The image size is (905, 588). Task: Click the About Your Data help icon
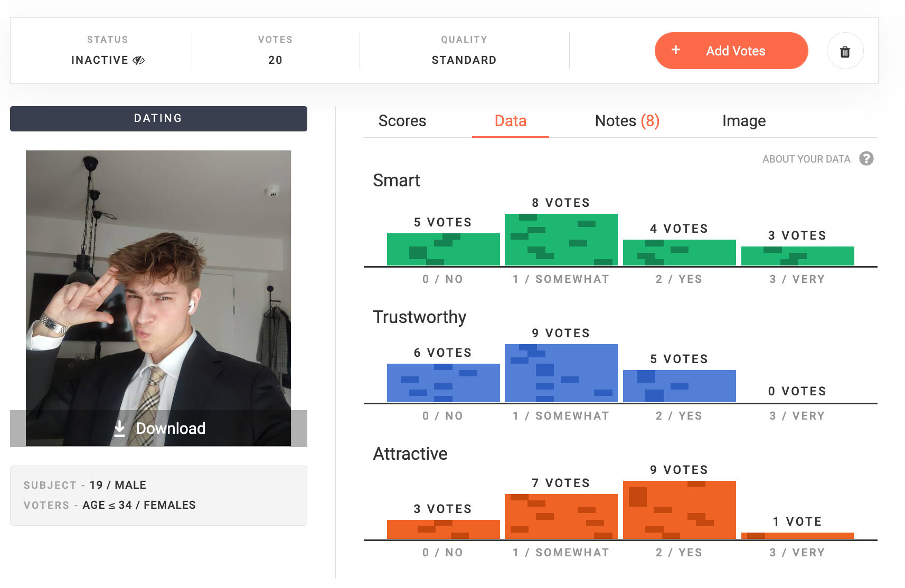pos(866,158)
